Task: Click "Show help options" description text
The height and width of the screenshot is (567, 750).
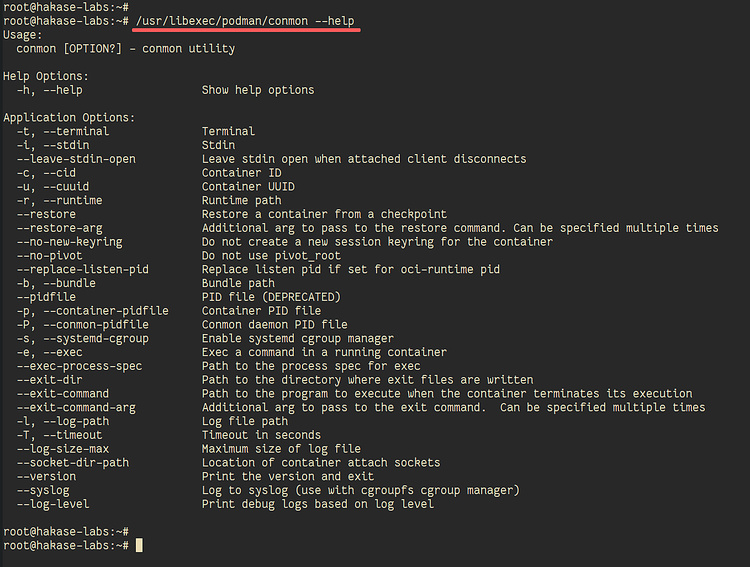Action: tap(258, 90)
